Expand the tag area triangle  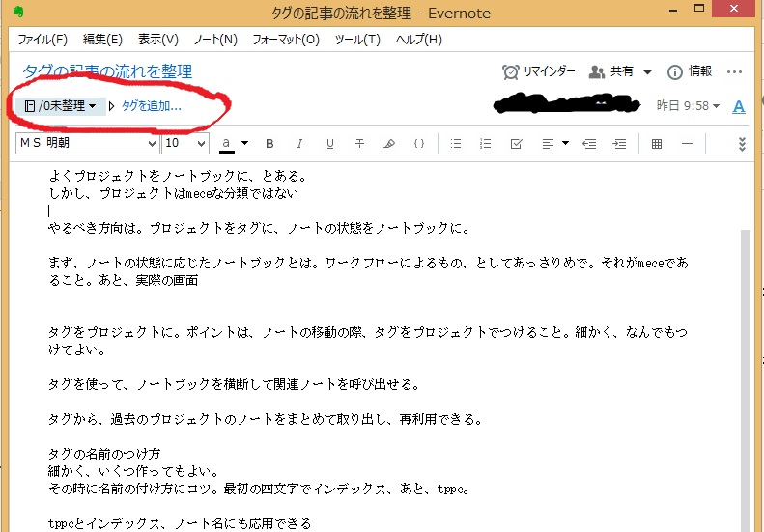[x=112, y=105]
